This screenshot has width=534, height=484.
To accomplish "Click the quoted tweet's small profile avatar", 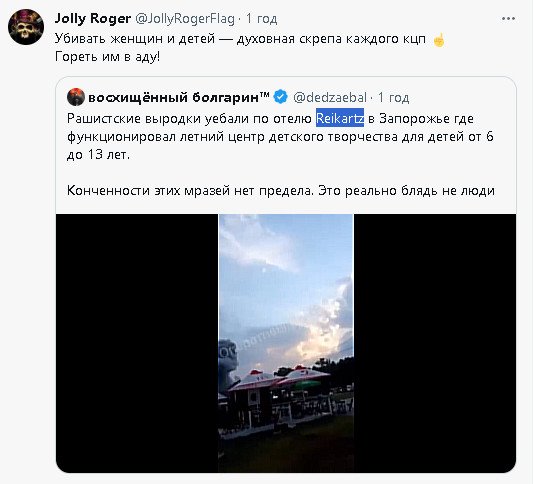I will 76,97.
